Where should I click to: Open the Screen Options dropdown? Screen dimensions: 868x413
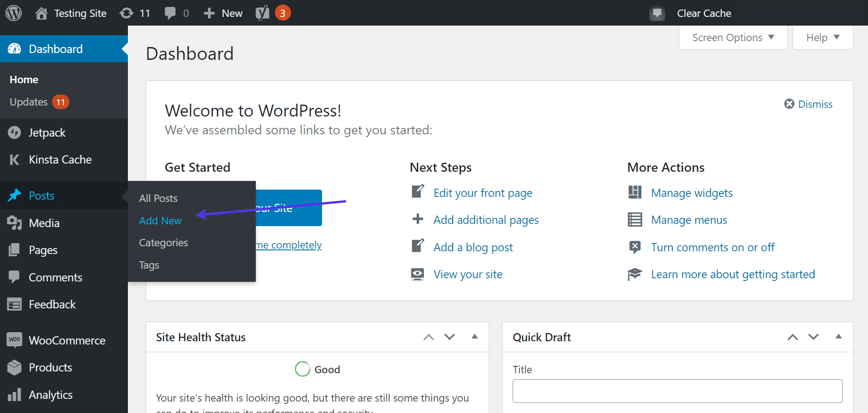tap(732, 37)
